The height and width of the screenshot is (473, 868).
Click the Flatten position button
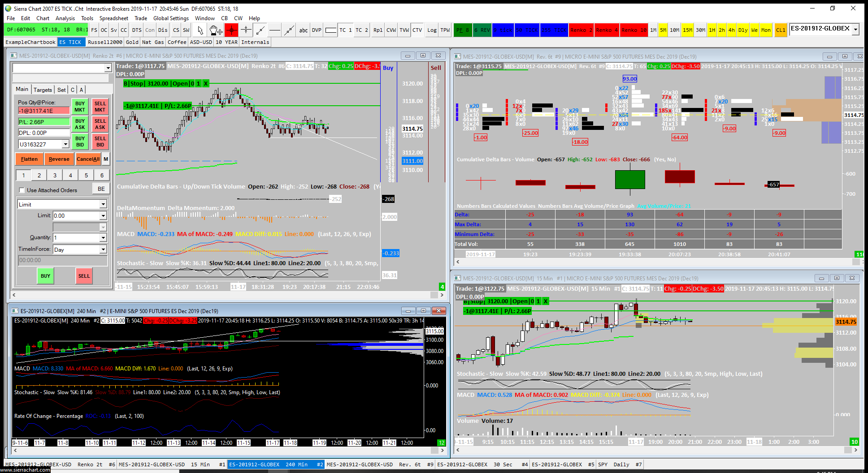(x=29, y=159)
